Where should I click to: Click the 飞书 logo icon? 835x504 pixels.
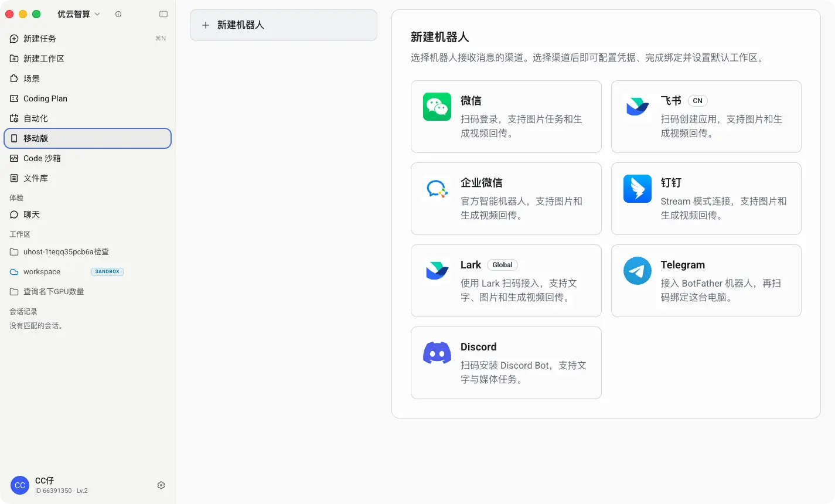click(x=638, y=107)
